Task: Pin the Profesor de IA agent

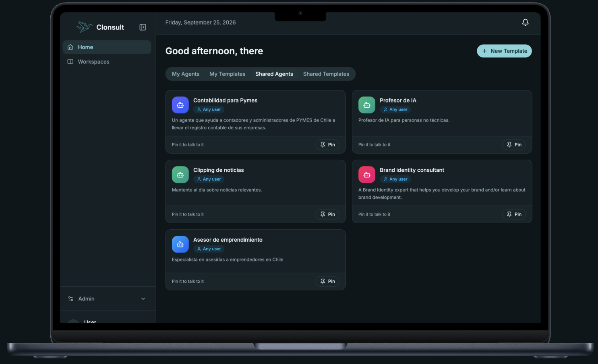Action: click(514, 145)
